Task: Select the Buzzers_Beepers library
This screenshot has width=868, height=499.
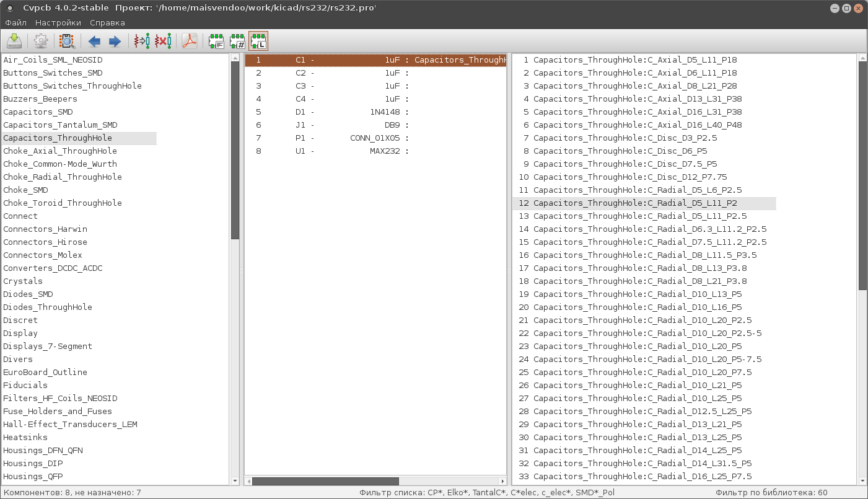Action: [40, 99]
